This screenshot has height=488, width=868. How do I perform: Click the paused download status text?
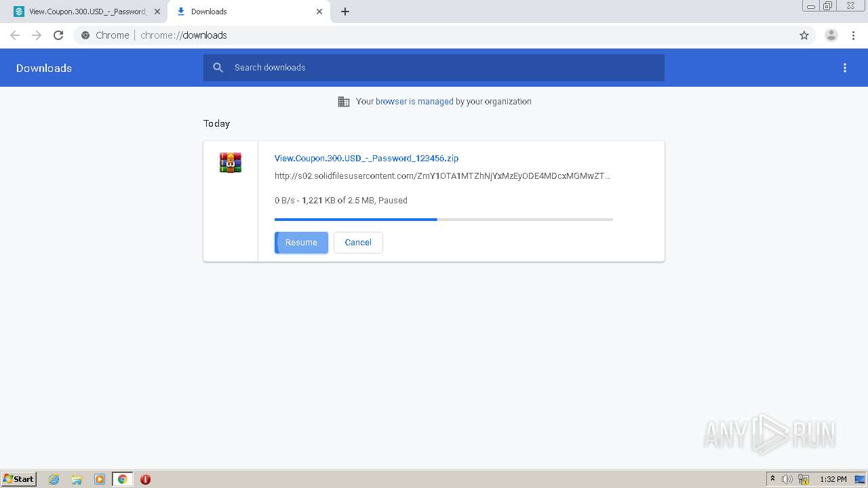(x=341, y=201)
